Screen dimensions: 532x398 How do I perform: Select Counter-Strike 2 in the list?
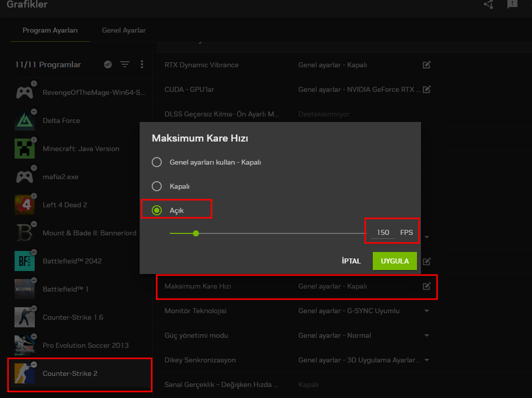[81, 373]
